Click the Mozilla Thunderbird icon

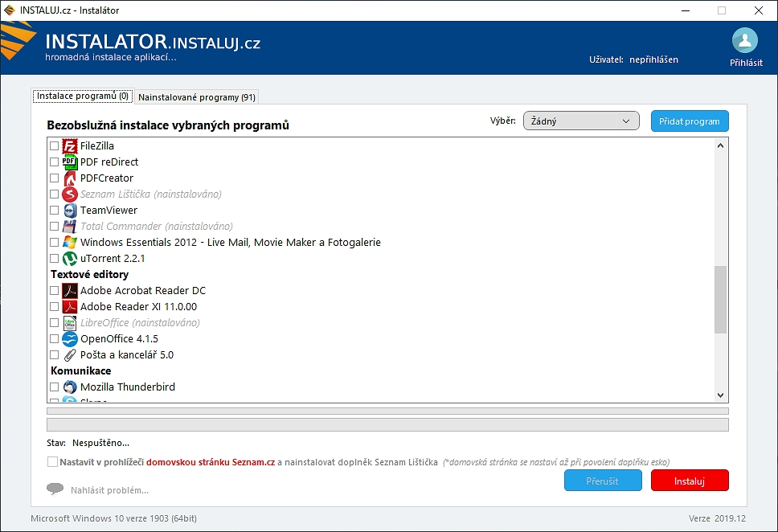[x=70, y=387]
